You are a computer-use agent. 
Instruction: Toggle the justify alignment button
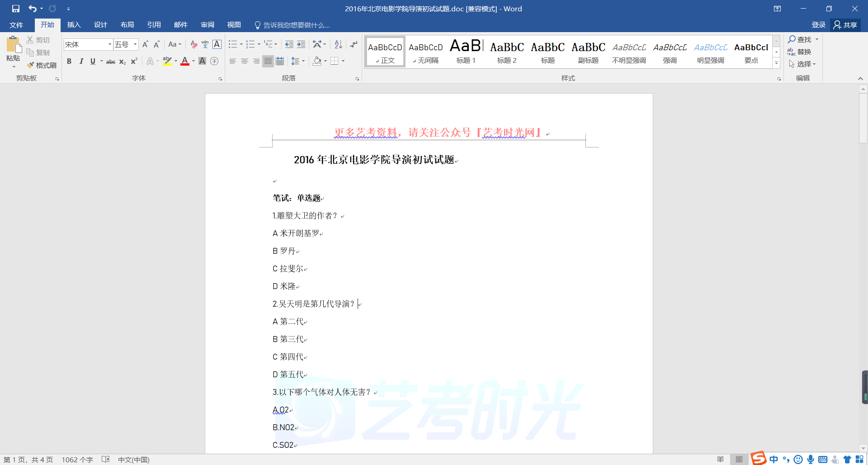(x=268, y=61)
